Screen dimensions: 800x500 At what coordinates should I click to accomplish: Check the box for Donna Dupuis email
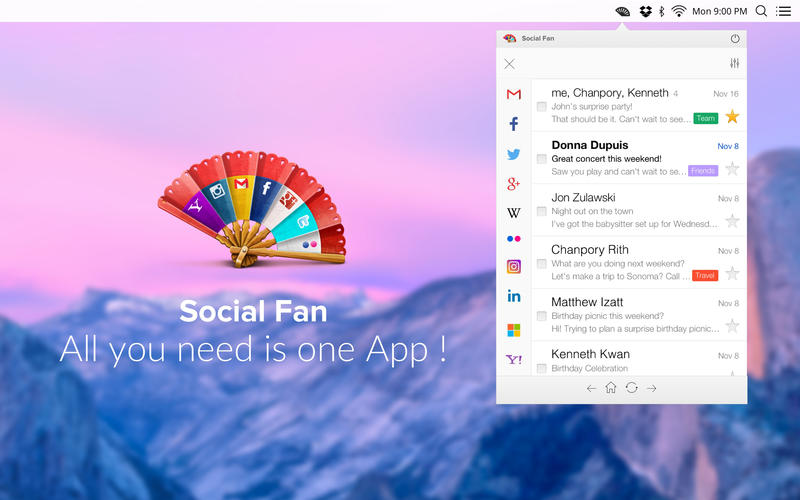click(x=541, y=159)
